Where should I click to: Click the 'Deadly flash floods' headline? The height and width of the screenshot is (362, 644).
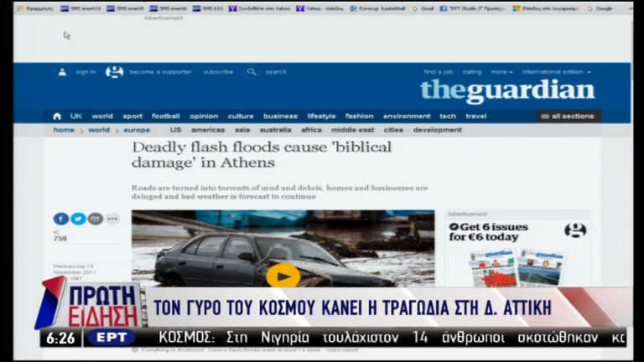[x=262, y=155]
